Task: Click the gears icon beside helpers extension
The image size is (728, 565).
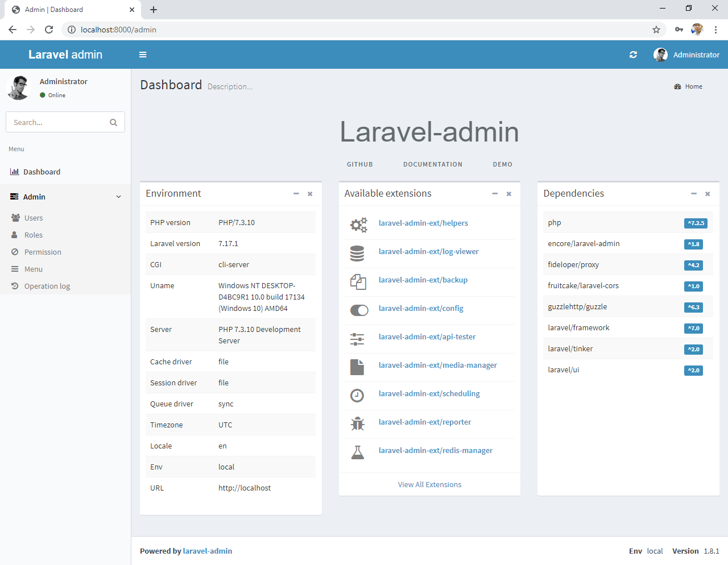Action: (358, 225)
